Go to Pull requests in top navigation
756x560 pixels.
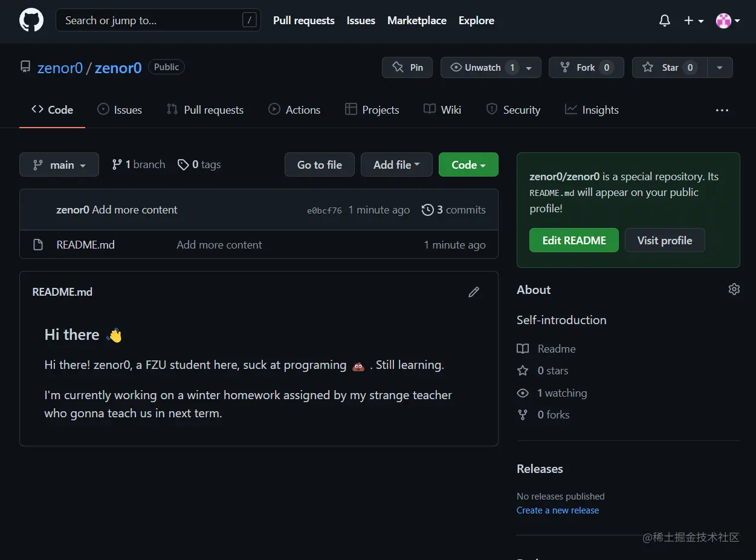pyautogui.click(x=303, y=21)
